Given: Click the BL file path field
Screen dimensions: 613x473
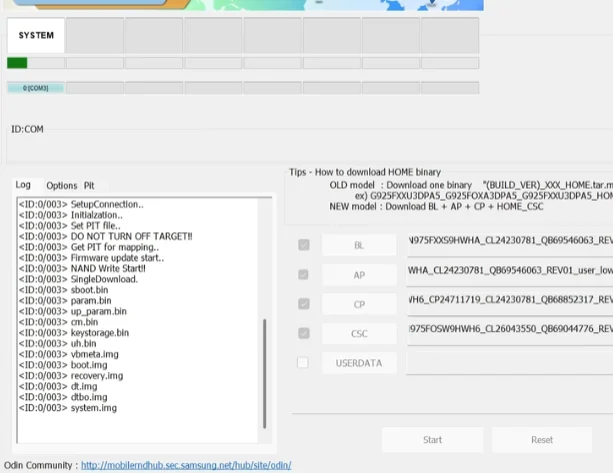Looking at the screenshot, I should pyautogui.click(x=510, y=245).
